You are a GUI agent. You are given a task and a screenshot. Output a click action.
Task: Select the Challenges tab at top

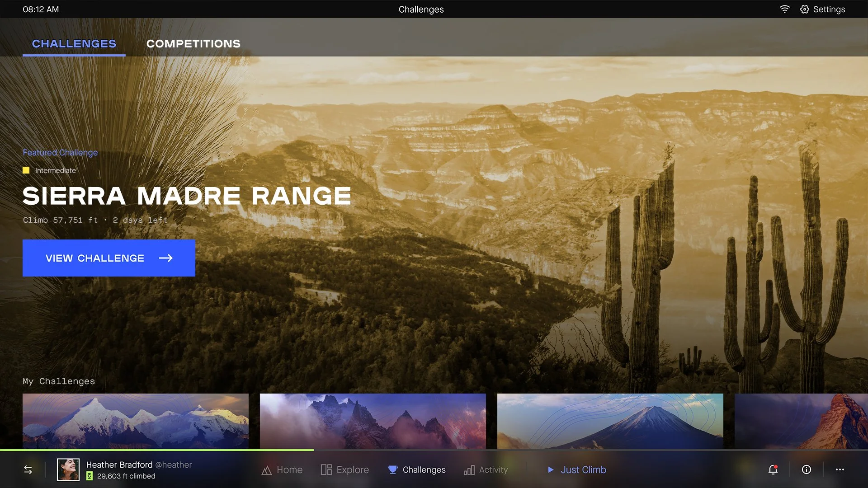(74, 44)
